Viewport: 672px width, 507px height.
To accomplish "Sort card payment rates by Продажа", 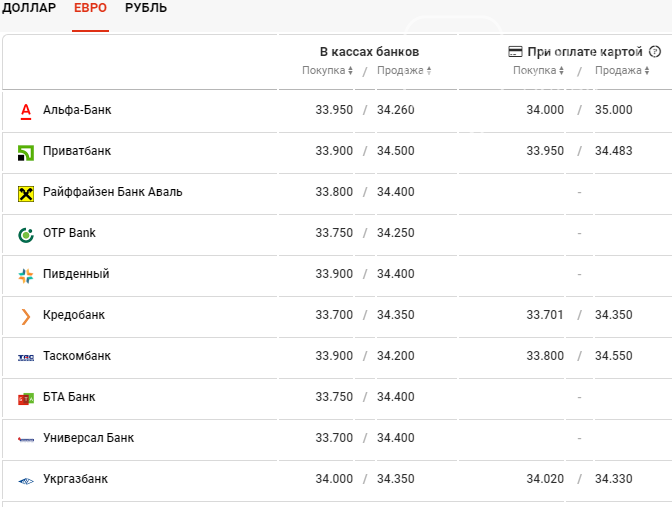I will 622,70.
